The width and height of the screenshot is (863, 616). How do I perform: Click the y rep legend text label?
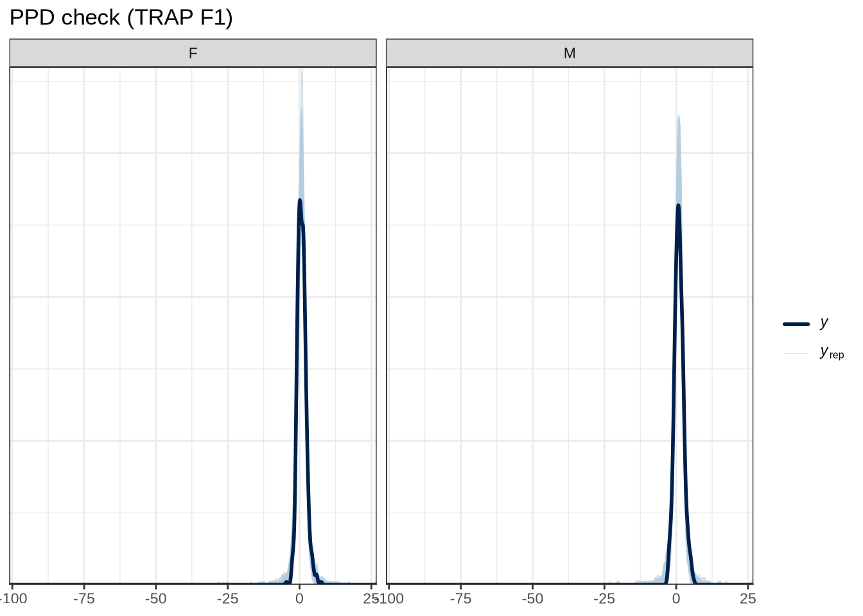[x=832, y=352]
